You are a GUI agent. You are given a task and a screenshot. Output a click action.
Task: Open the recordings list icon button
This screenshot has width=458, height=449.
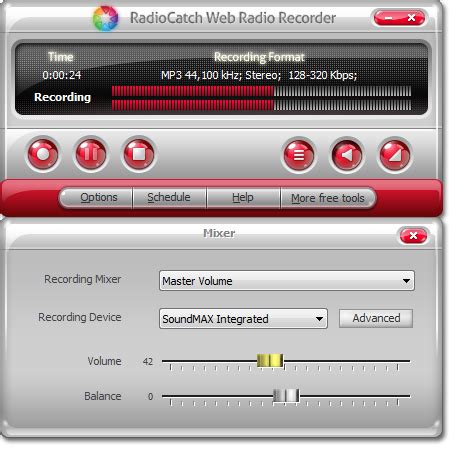pos(299,155)
